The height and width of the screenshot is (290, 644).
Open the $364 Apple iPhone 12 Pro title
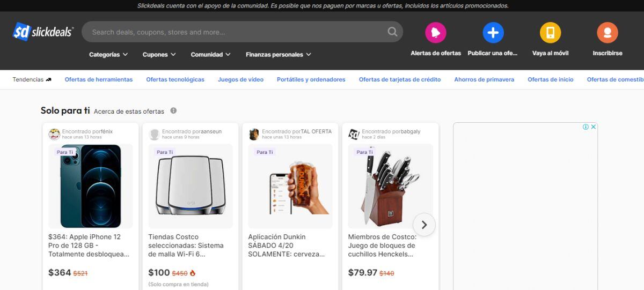89,246
